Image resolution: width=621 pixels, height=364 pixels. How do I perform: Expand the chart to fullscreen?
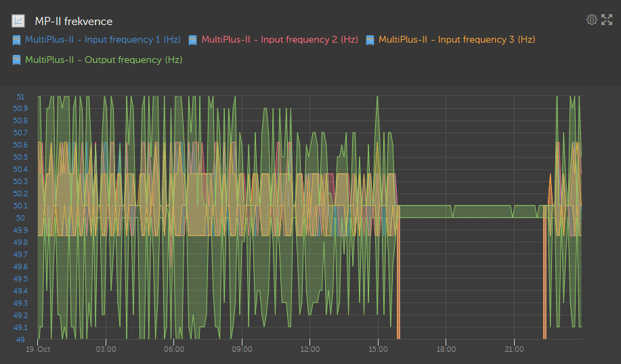(607, 20)
